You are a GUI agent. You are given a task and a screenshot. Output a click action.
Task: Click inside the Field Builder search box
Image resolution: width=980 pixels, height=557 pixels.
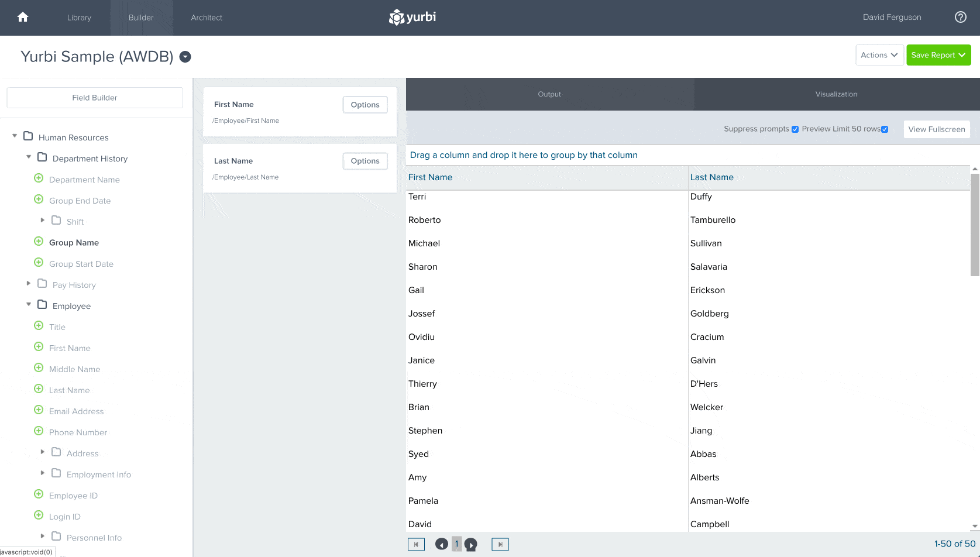(x=94, y=97)
